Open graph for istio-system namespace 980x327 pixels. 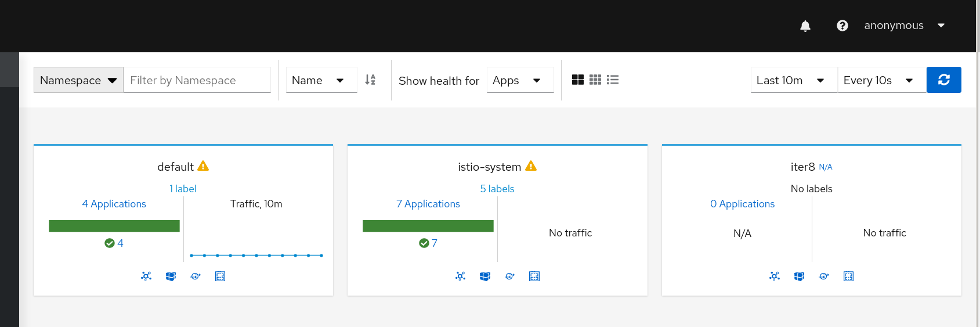pos(461,276)
